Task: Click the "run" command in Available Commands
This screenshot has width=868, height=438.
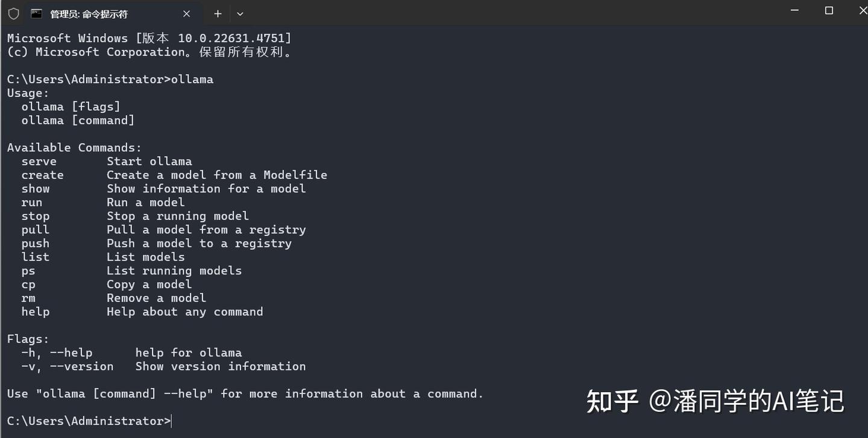Action: pos(32,203)
